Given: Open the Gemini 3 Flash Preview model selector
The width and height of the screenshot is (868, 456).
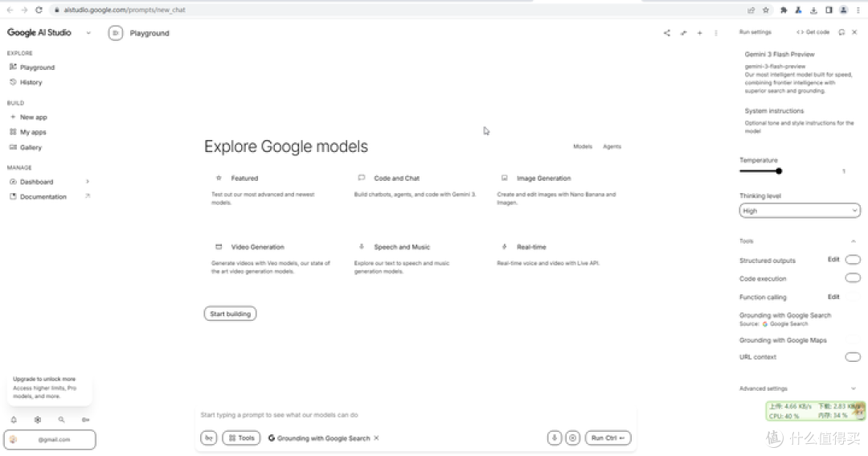Looking at the screenshot, I should 800,72.
